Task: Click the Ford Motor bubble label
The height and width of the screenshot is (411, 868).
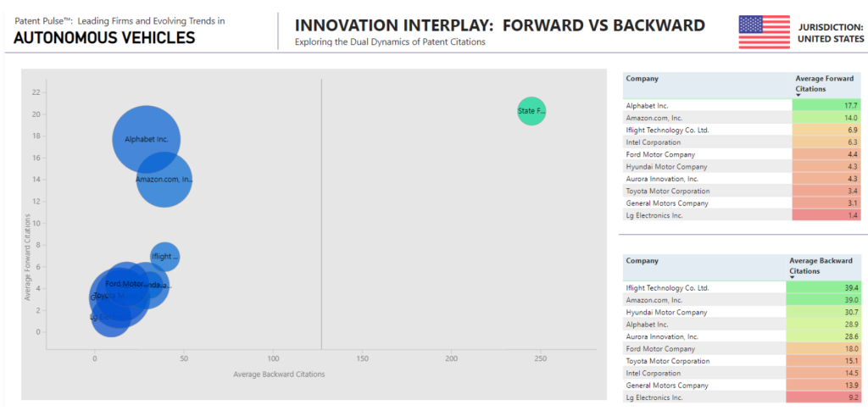Action: [x=124, y=284]
